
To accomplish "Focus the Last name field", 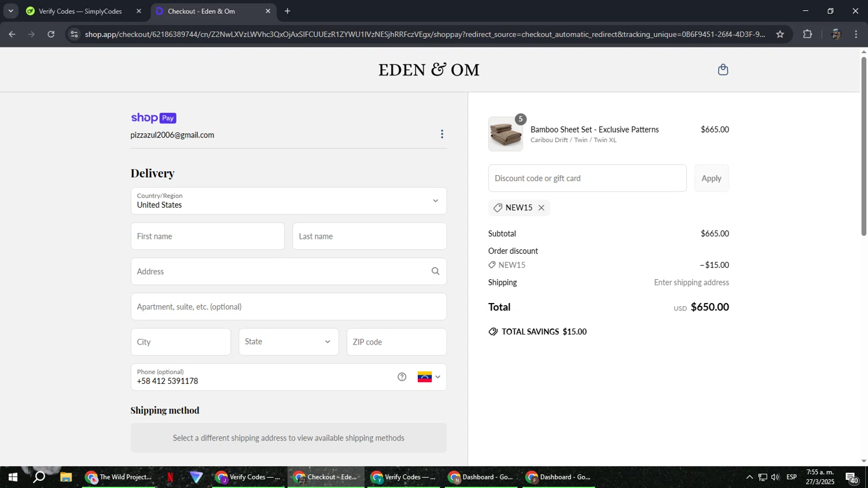I will (x=370, y=236).
